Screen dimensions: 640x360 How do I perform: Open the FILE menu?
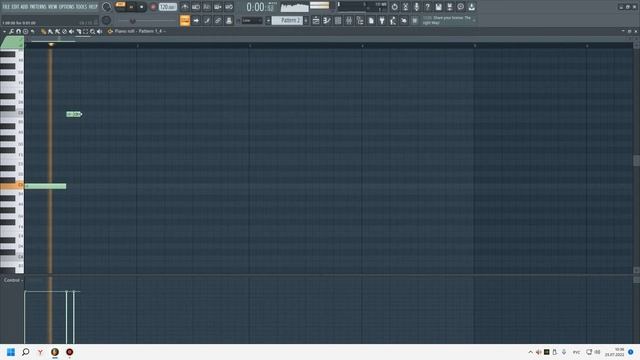[6, 7]
